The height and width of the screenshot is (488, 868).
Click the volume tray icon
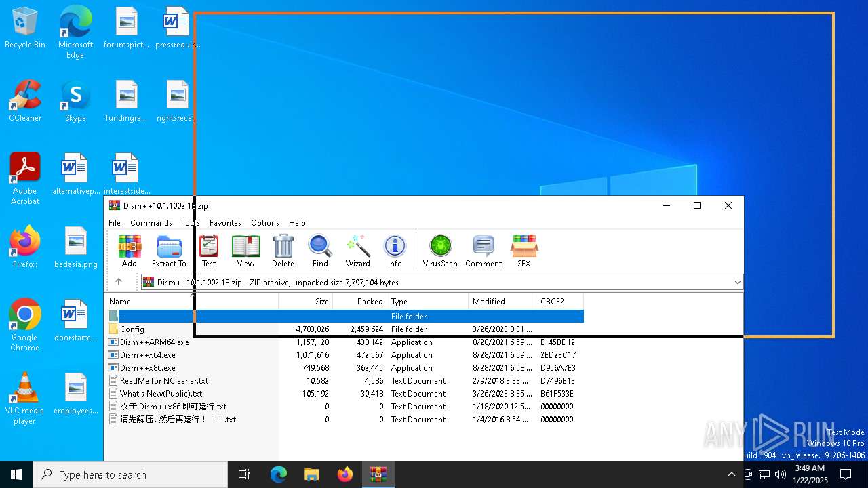pyautogui.click(x=781, y=474)
